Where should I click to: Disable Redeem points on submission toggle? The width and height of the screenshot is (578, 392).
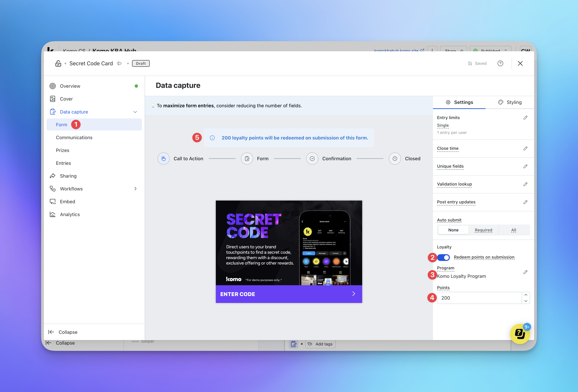point(443,257)
